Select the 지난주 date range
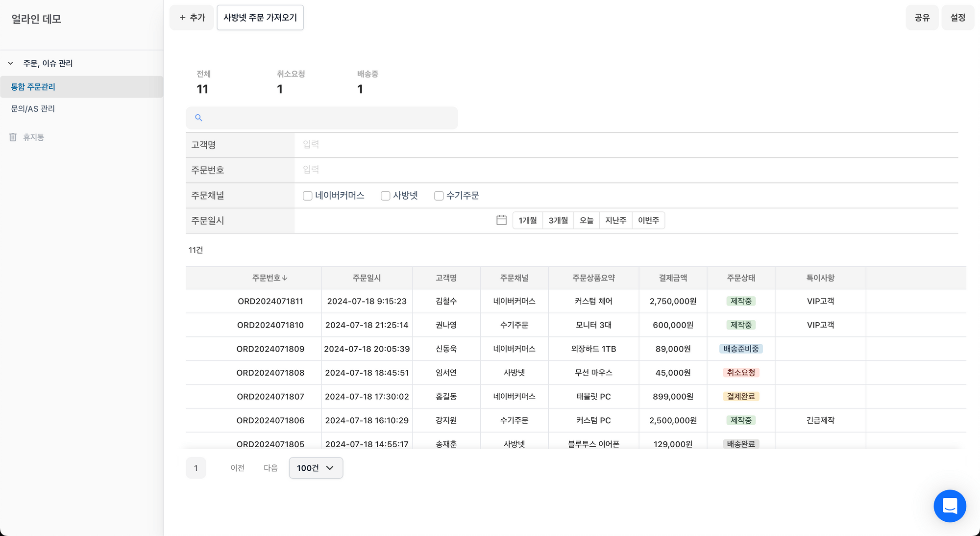This screenshot has height=536, width=980. 616,220
